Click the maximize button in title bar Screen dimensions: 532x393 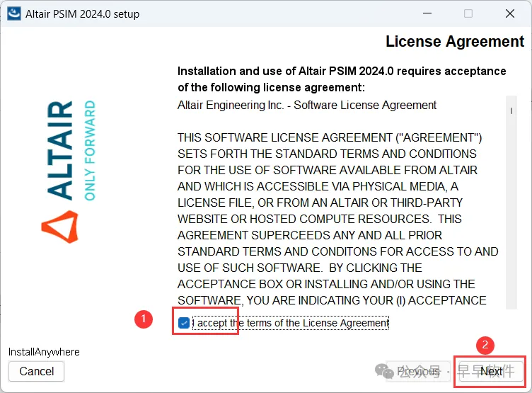[x=468, y=13]
